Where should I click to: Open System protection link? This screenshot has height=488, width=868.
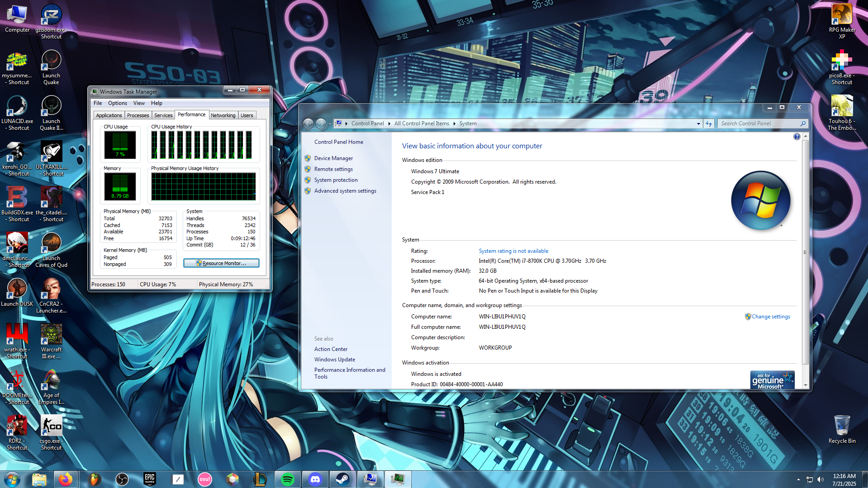tap(336, 180)
